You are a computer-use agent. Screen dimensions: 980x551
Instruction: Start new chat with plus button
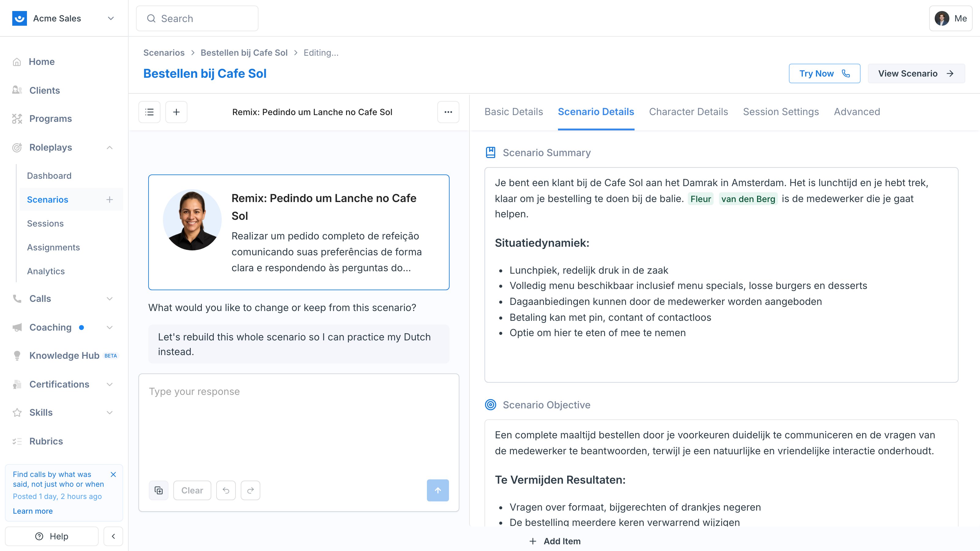coord(176,112)
